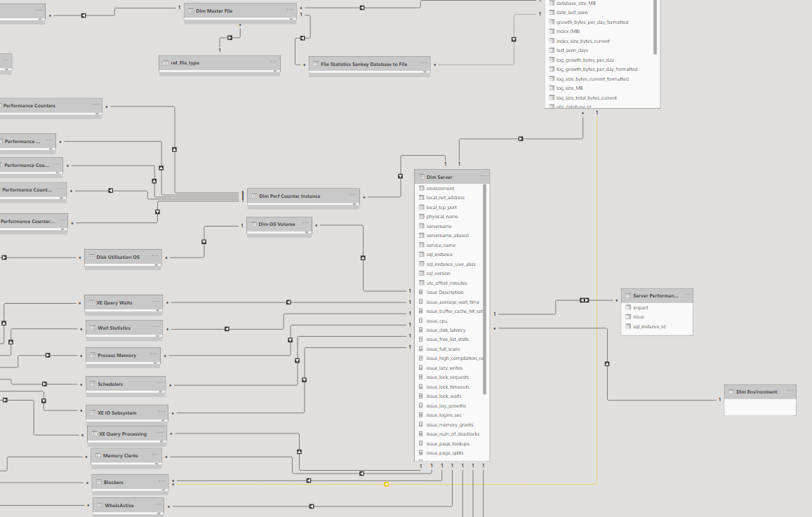Image resolution: width=812 pixels, height=517 pixels.
Task: Select the impact field icon in Server Performance table
Action: pos(628,307)
